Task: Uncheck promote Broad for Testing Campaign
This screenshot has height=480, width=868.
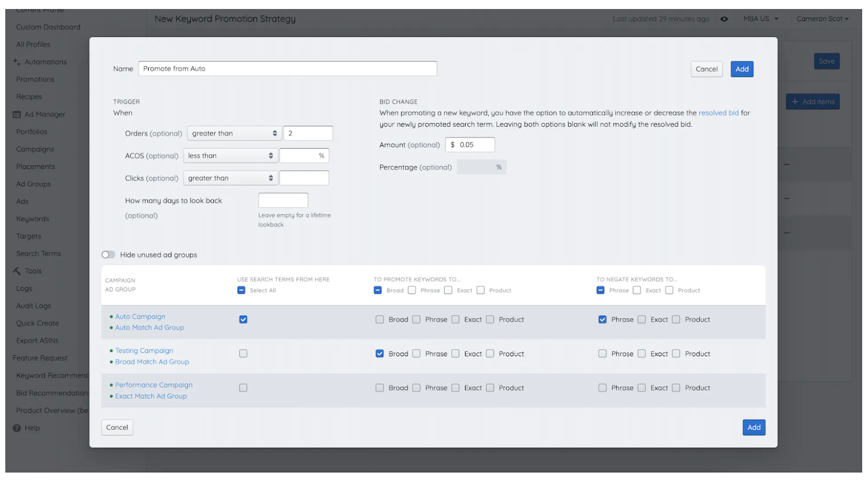Action: pos(380,354)
